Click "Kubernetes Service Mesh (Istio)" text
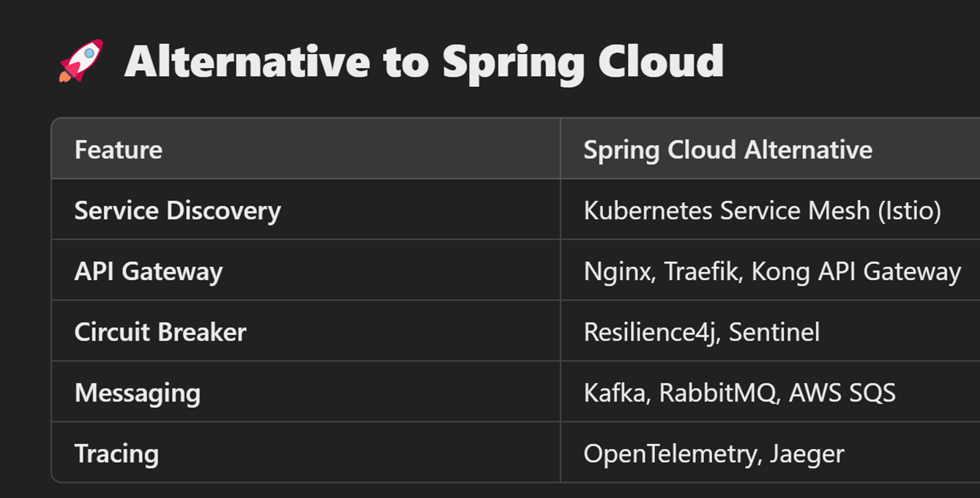The height and width of the screenshot is (498, 980). point(762,211)
